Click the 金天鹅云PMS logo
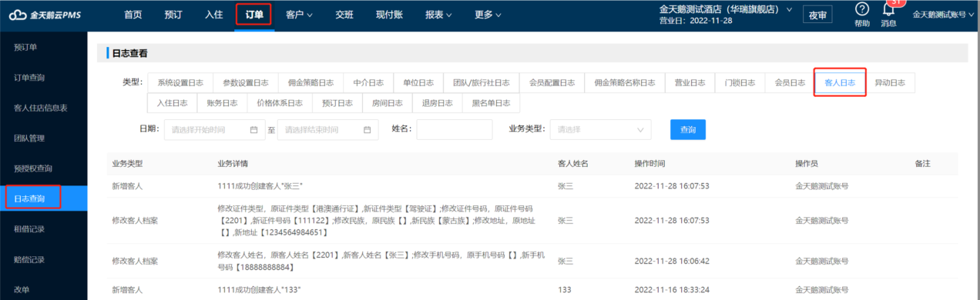The image size is (980, 300). (45, 15)
